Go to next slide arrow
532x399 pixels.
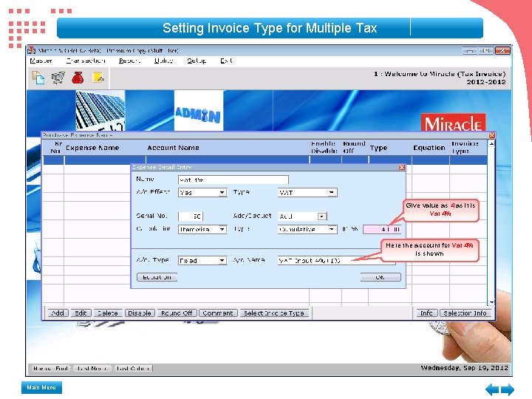click(x=508, y=389)
